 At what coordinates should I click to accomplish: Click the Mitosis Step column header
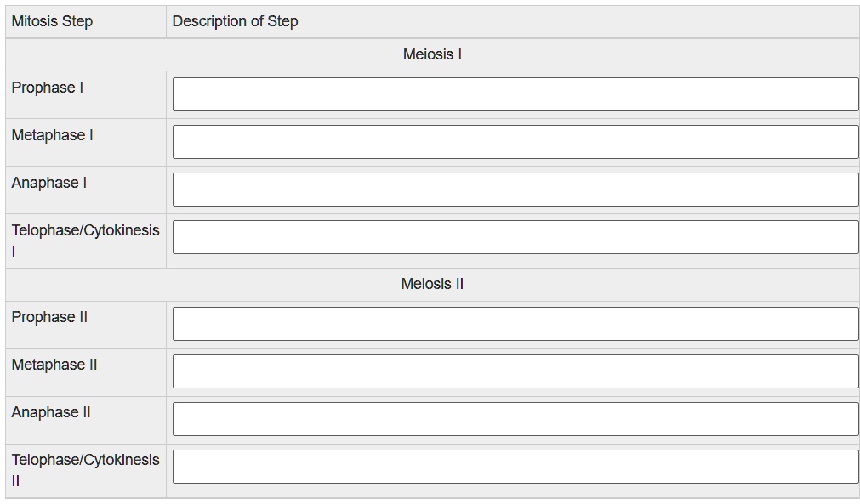pyautogui.click(x=48, y=21)
